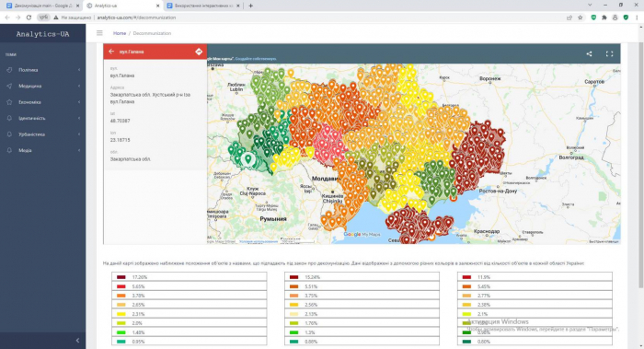Go back using the browser back arrow
This screenshot has width=644, height=349.
click(x=7, y=17)
